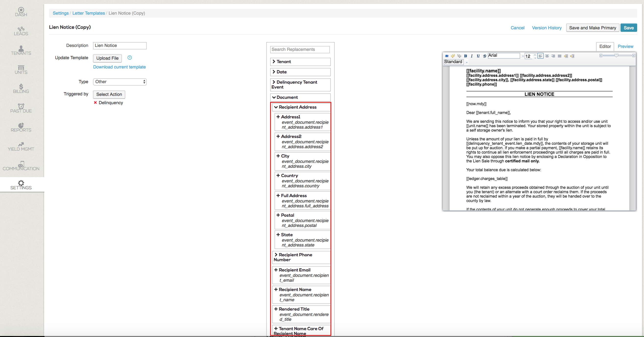This screenshot has height=337, width=644.
Task: Toggle italic formatting in the editor
Action: [472, 56]
